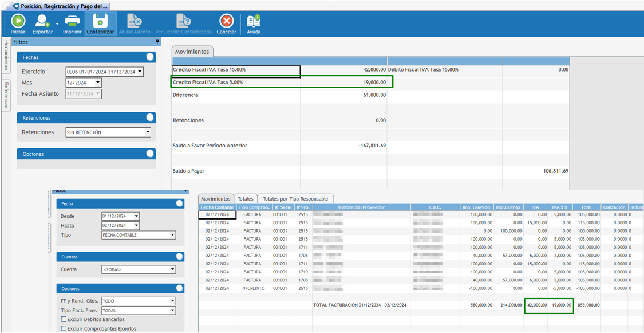
Task: Open the Ayuda help icon
Action: coord(253,21)
